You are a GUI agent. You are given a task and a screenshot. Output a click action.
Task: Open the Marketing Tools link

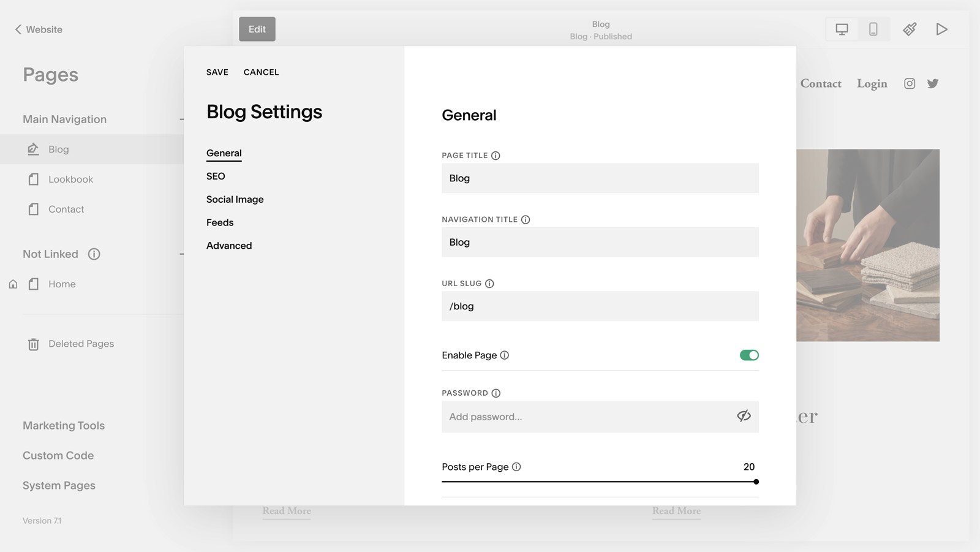coord(64,426)
